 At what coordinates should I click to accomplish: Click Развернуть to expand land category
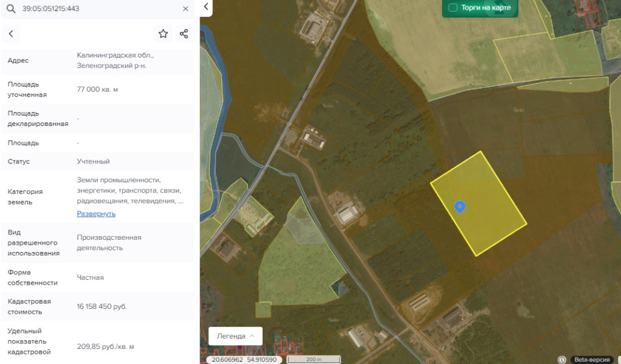click(x=96, y=214)
